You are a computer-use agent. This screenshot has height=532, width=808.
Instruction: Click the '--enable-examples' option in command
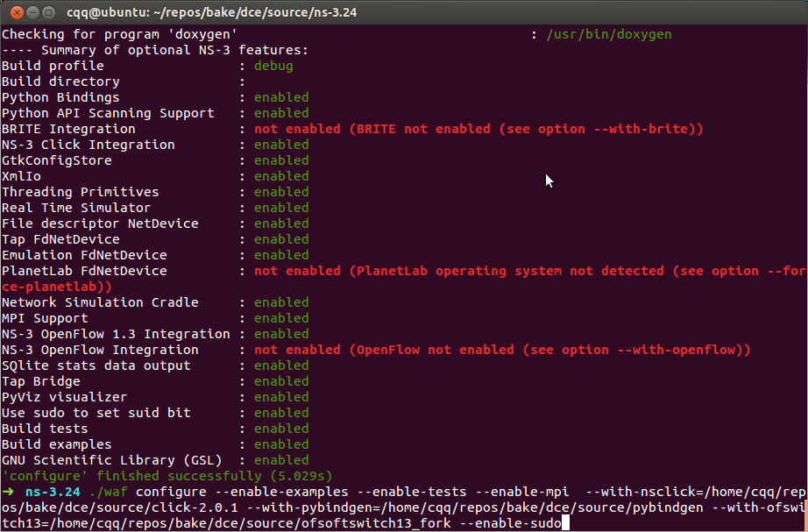281,492
